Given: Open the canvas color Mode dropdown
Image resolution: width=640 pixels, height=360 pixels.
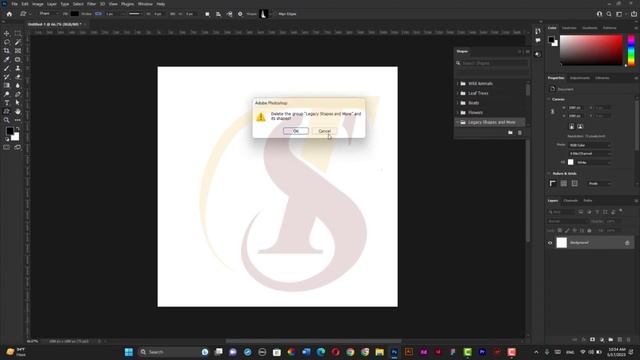Looking at the screenshot, I should point(590,145).
